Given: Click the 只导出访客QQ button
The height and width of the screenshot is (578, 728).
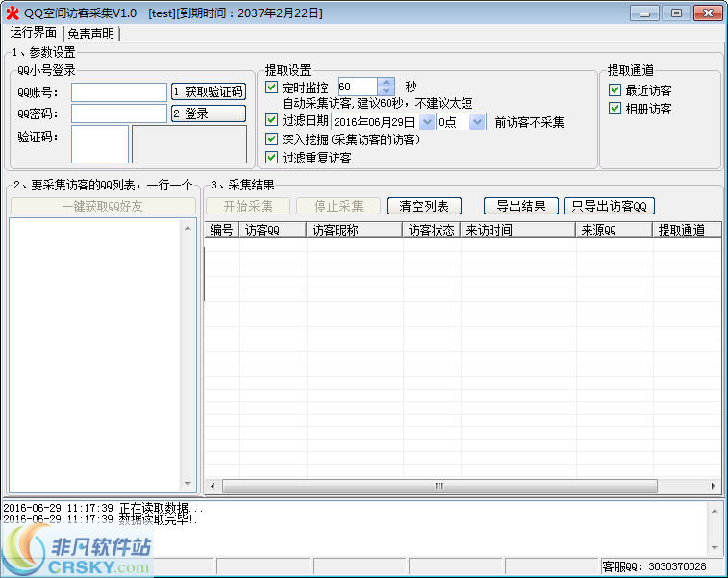Looking at the screenshot, I should pos(609,206).
